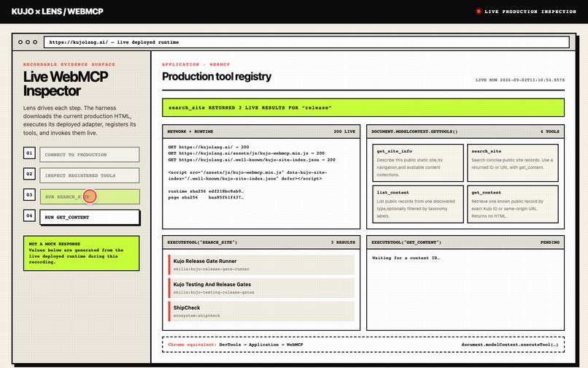Click the 200 LIVE status label
Image resolution: width=588 pixels, height=368 pixels.
point(344,131)
